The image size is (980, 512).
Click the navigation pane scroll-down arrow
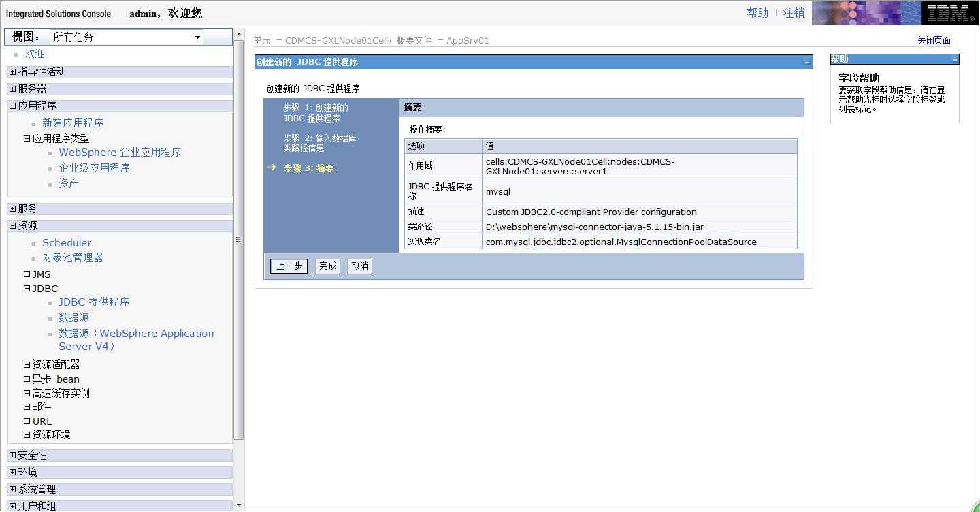pyautogui.click(x=238, y=505)
